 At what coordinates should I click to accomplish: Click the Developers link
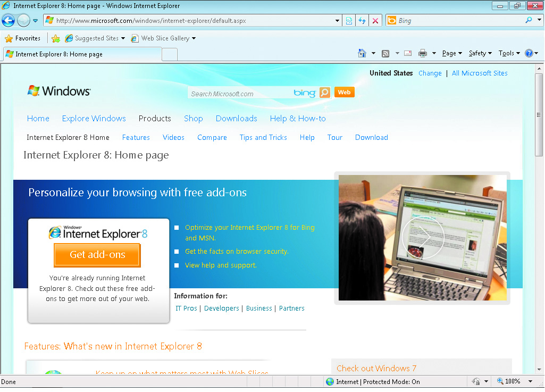[221, 308]
